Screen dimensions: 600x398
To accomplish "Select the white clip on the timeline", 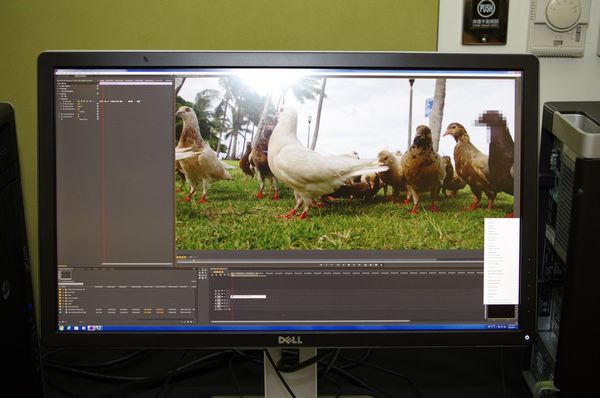I will [x=248, y=297].
